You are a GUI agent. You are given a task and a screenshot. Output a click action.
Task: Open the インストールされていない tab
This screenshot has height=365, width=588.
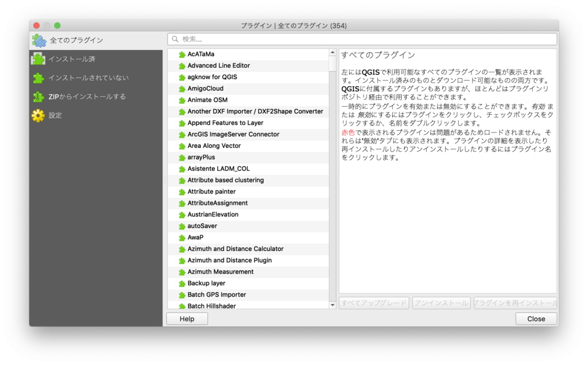(88, 77)
